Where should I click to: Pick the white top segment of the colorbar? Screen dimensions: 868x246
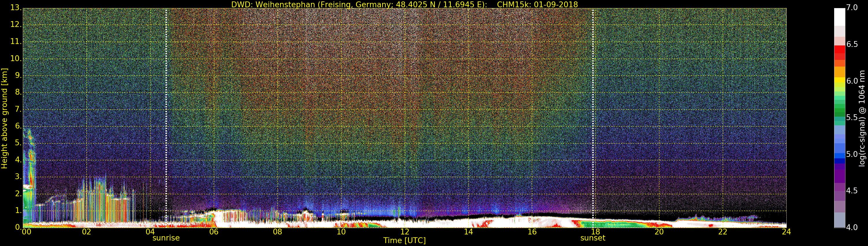(839, 17)
